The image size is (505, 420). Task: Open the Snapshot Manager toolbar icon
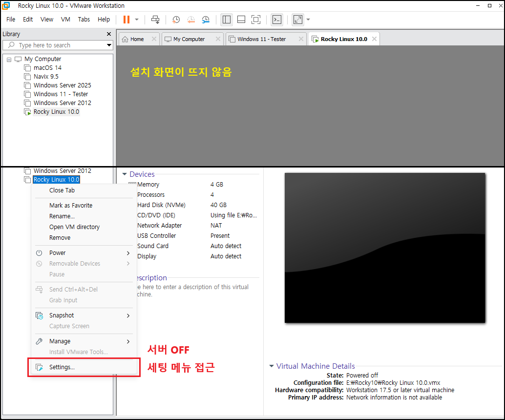(x=206, y=20)
